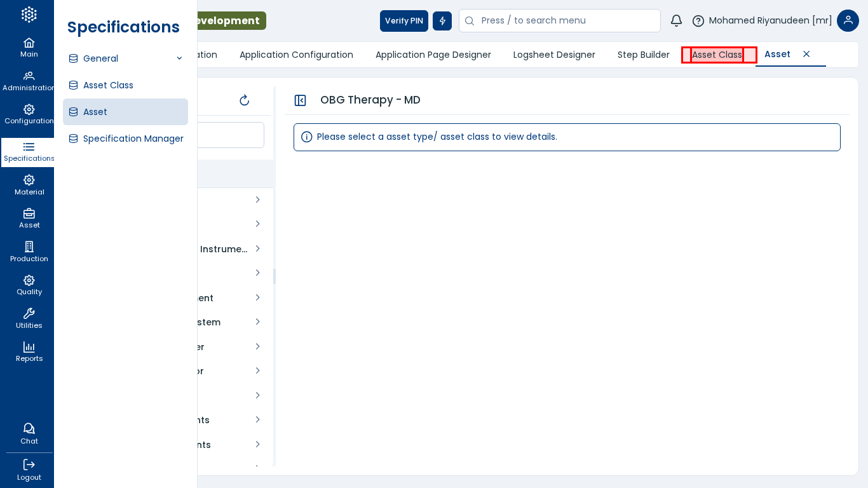
Task: Open the Main home icon in sidebar
Action: tap(29, 43)
